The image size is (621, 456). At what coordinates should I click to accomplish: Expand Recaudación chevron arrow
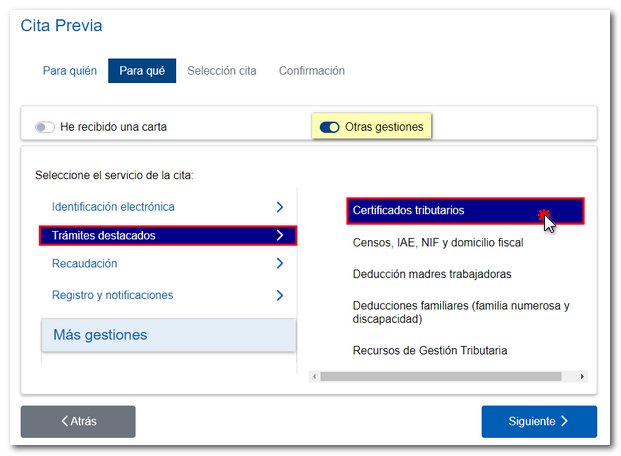(280, 264)
